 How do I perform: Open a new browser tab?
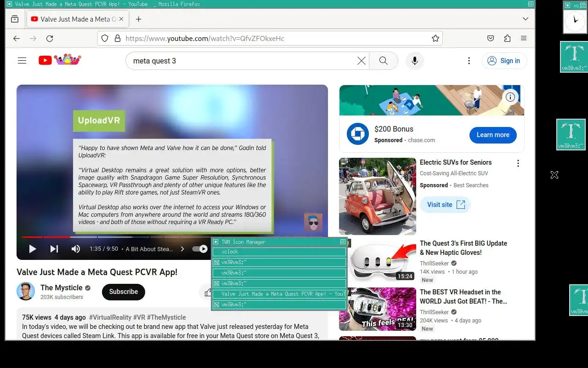pyautogui.click(x=138, y=19)
